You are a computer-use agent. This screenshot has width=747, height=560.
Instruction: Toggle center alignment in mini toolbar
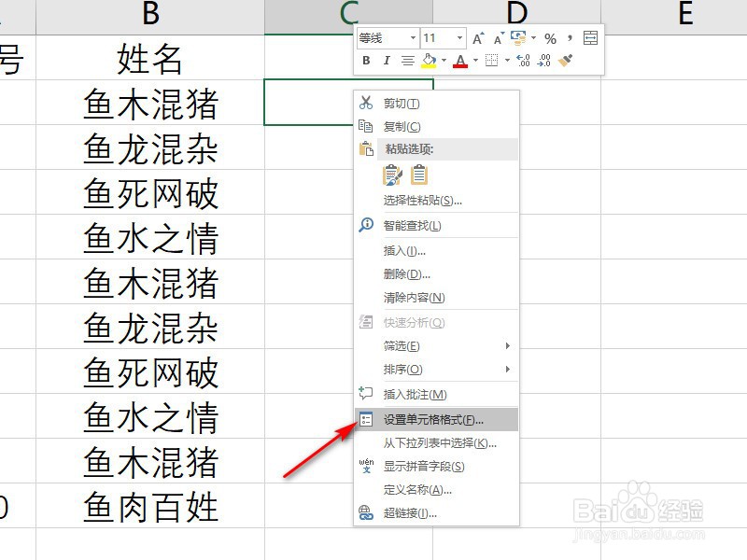click(408, 59)
